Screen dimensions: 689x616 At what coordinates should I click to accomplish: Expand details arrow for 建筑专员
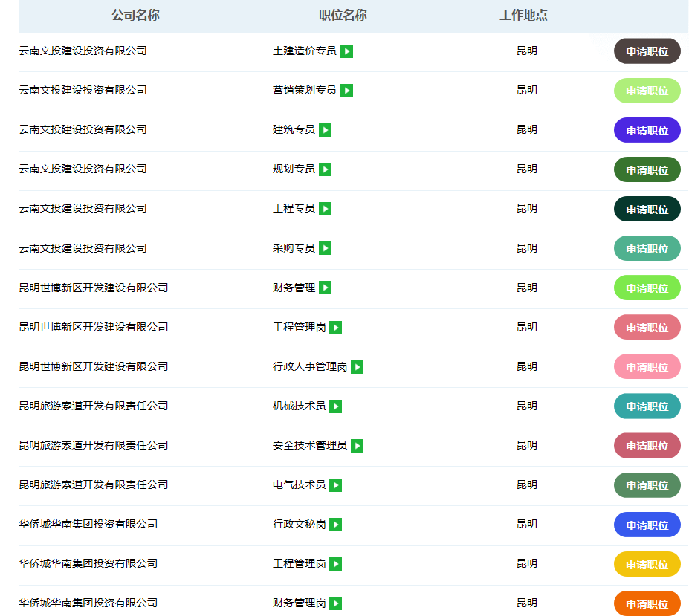pos(325,130)
